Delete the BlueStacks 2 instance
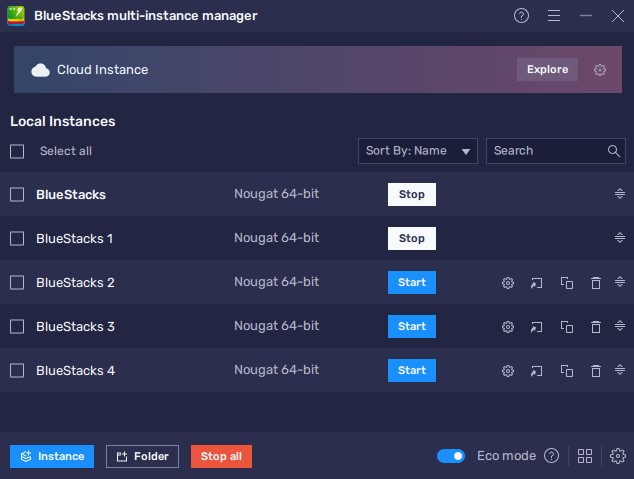The image size is (634, 479). coord(596,283)
